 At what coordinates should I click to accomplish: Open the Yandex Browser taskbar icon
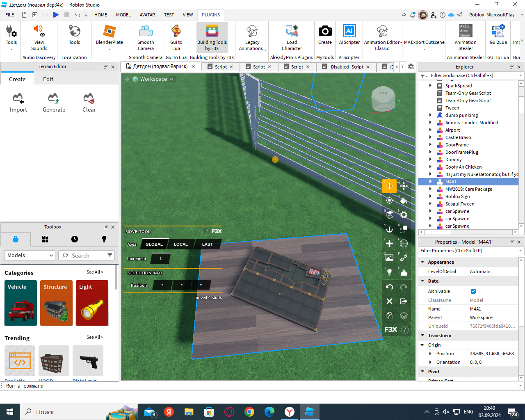coord(290,412)
